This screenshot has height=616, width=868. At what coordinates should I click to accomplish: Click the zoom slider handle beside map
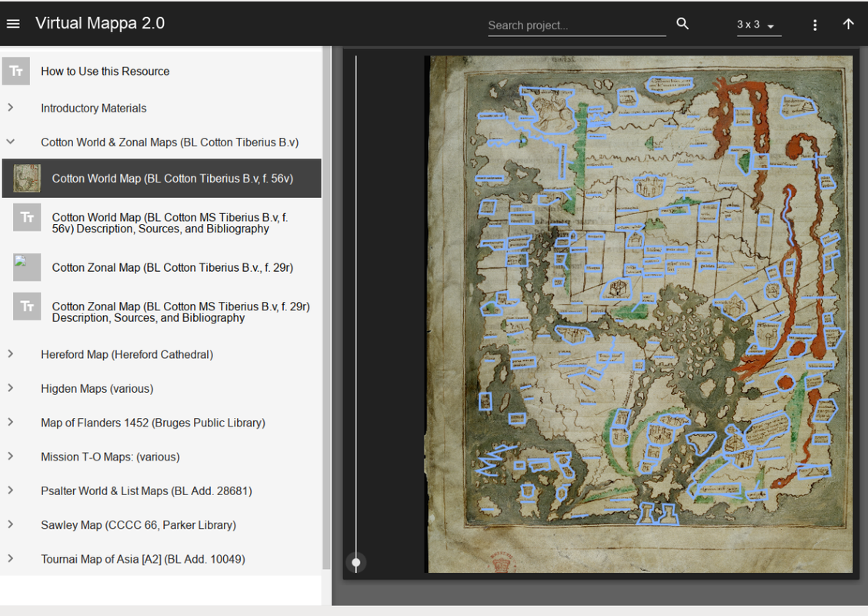[x=356, y=563]
